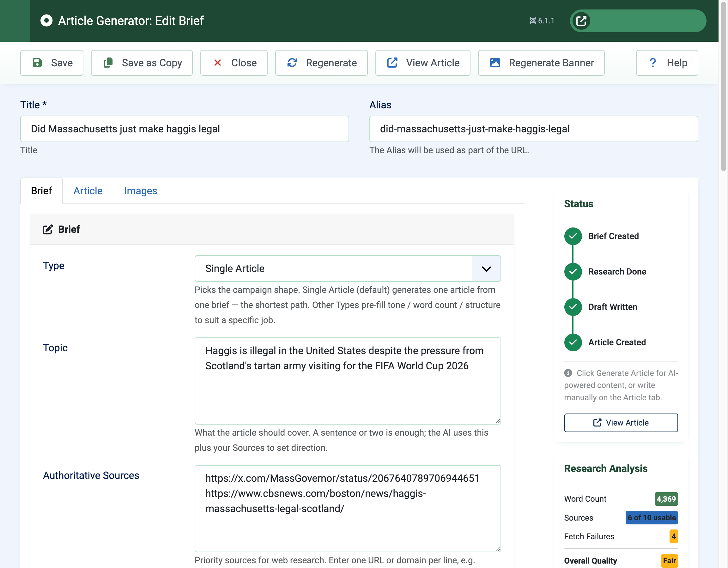Screen dimensions: 728x568
Task: Click the edit pencil icon beside Brief heading
Action: click(48, 229)
